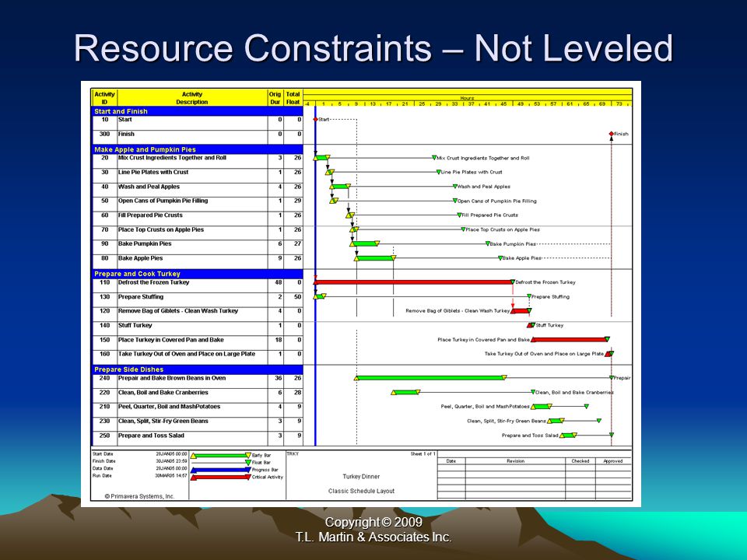This screenshot has height=560, width=747.
Task: Select Mix Crust Ingredients Together and Roll row
Action: click(197, 161)
